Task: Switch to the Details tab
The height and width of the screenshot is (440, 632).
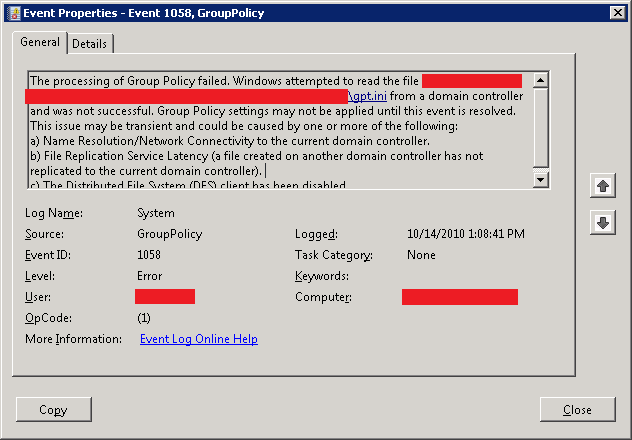Action: (89, 44)
